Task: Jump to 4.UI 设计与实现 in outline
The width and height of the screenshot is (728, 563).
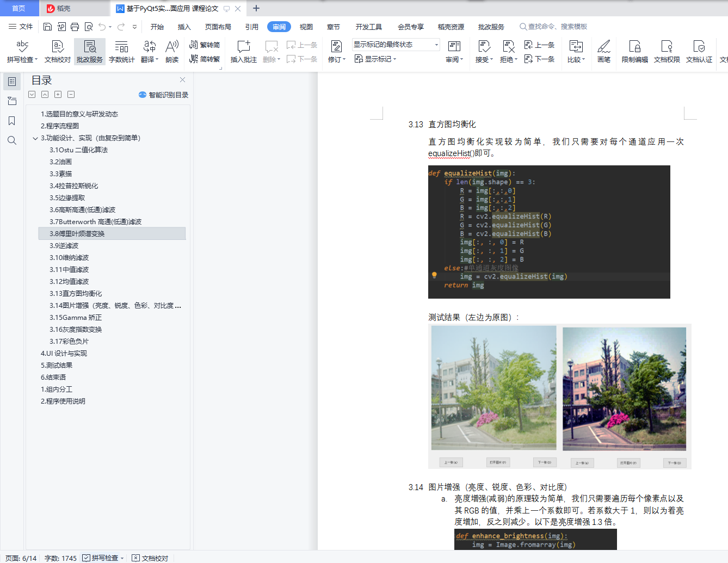Action: click(64, 354)
